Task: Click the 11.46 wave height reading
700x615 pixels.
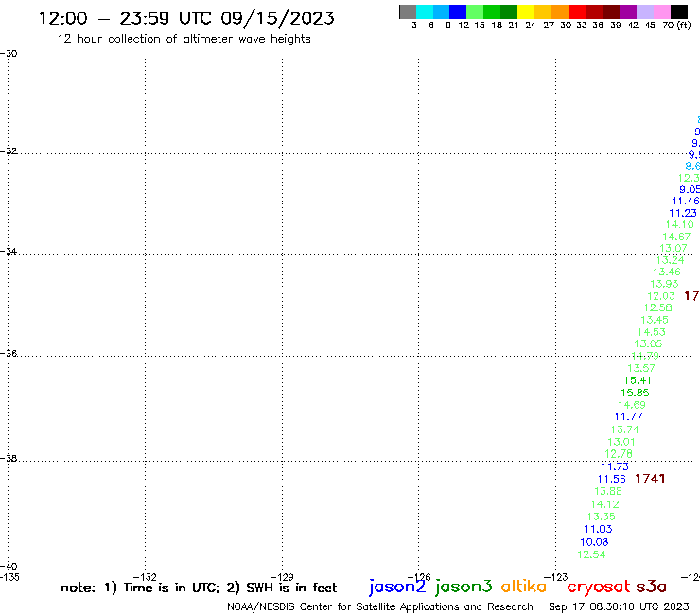Action: click(686, 201)
